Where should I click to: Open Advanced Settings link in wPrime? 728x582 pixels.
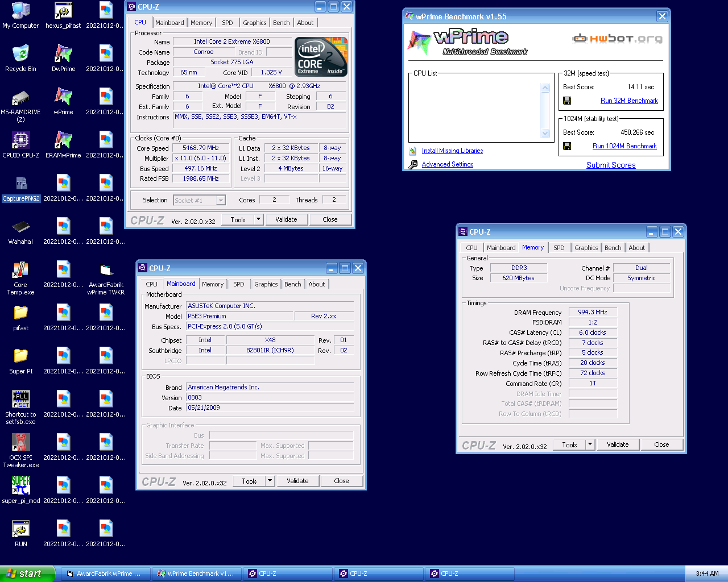(448, 164)
